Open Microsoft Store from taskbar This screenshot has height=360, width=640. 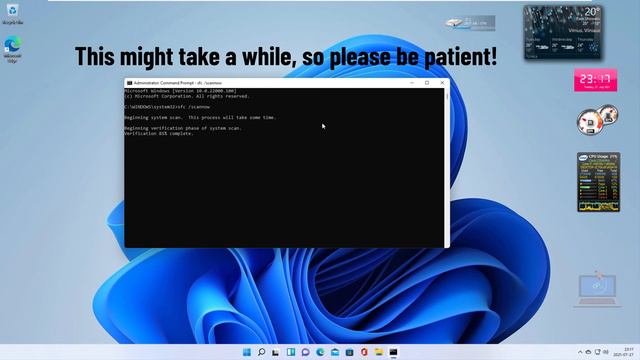click(349, 352)
